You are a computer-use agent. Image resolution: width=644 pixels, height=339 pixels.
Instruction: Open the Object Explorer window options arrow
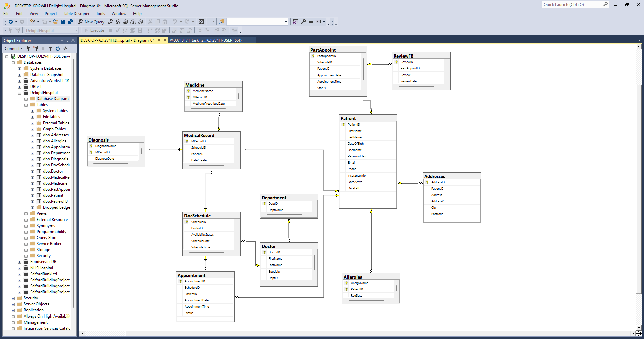pyautogui.click(x=62, y=40)
